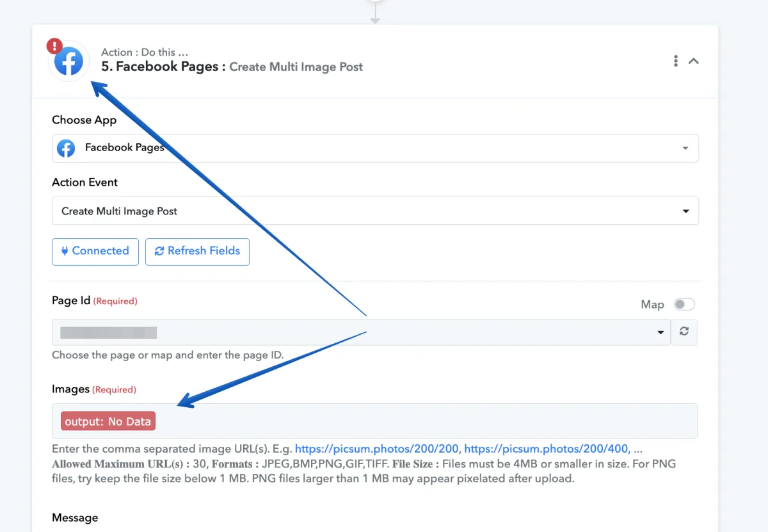Click the Facebook icon inside Choose App field
The width and height of the screenshot is (768, 532).
pyautogui.click(x=66, y=148)
